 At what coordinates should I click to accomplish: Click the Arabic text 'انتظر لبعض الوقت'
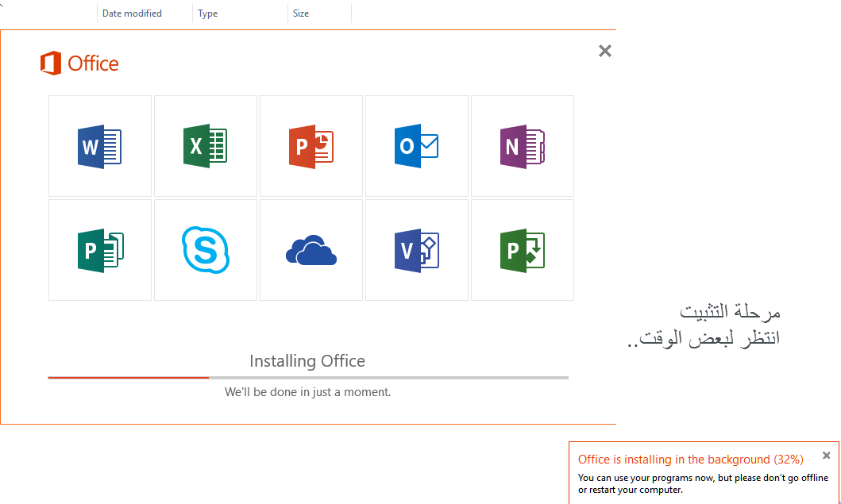(x=710, y=338)
